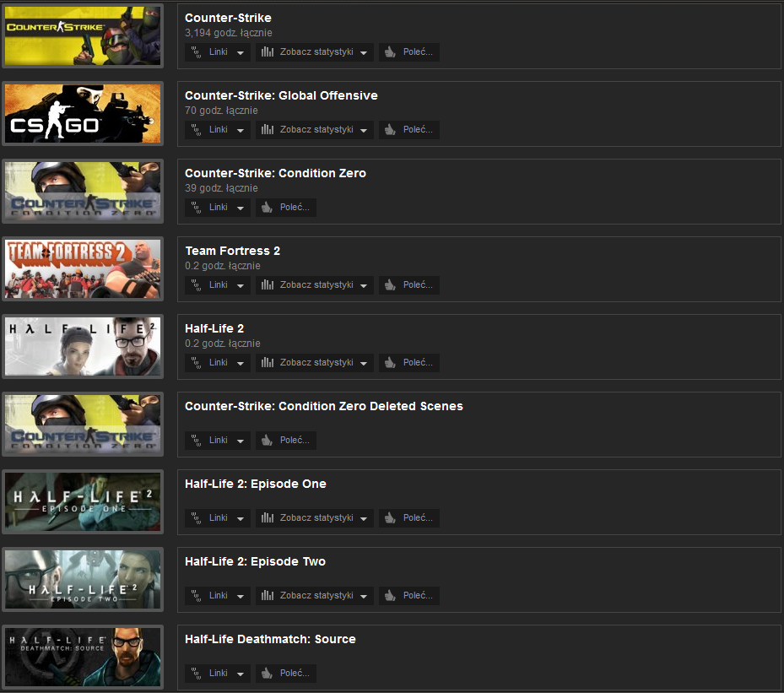Viewport: 784px width, 693px height.
Task: Expand Linki for Counter-Strike: Condition Zero
Action: click(218, 207)
